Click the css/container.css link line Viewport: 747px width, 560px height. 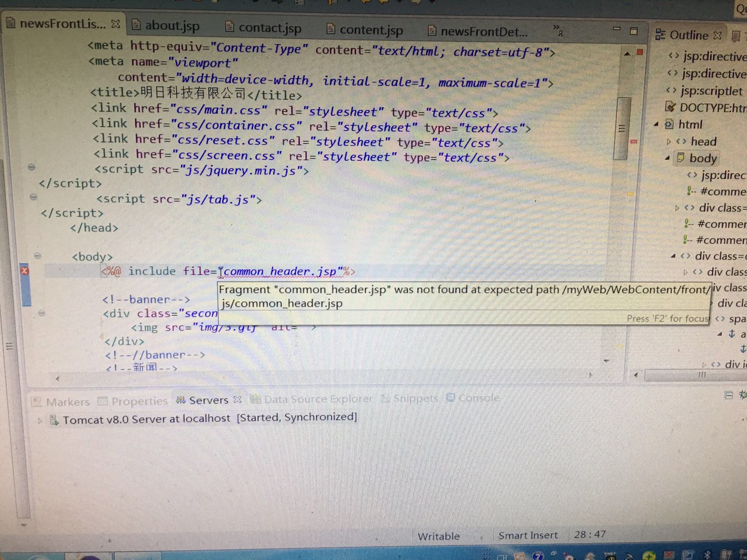(311, 125)
